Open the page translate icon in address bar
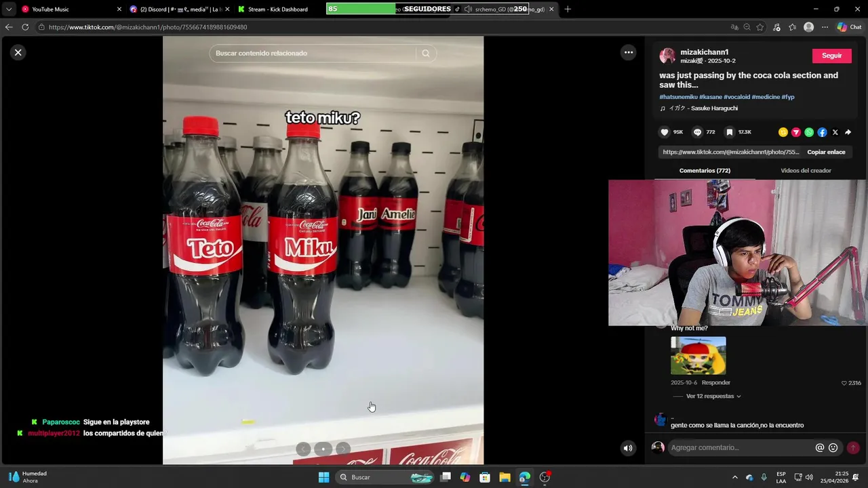 [x=734, y=27]
